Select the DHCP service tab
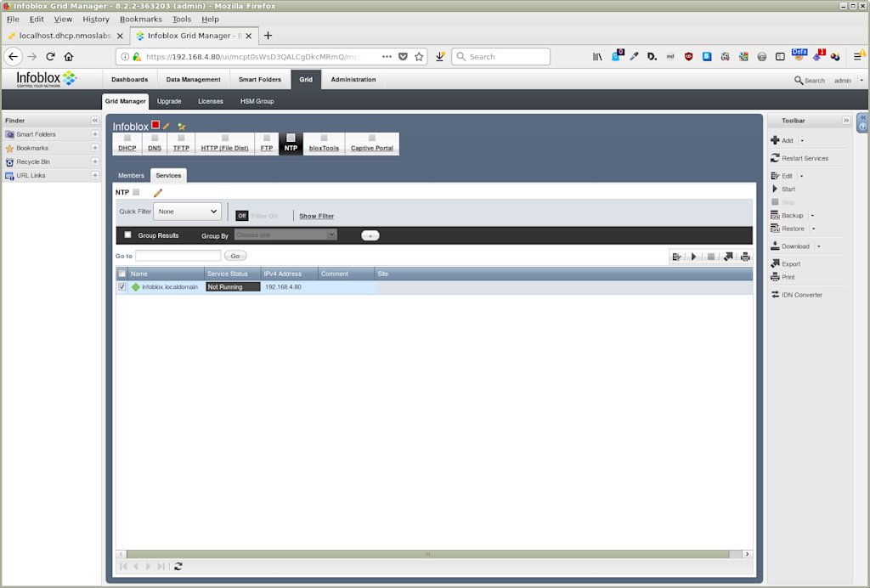 pyautogui.click(x=127, y=143)
